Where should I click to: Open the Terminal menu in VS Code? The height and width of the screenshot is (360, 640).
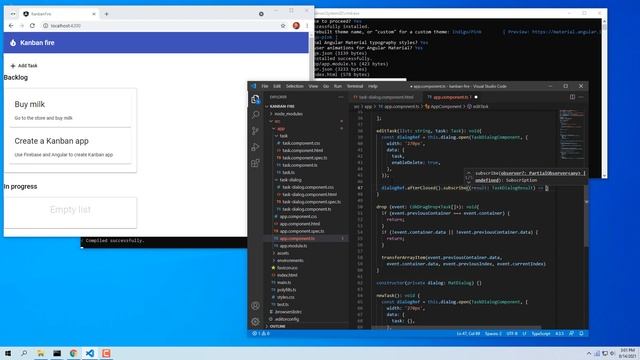355,86
